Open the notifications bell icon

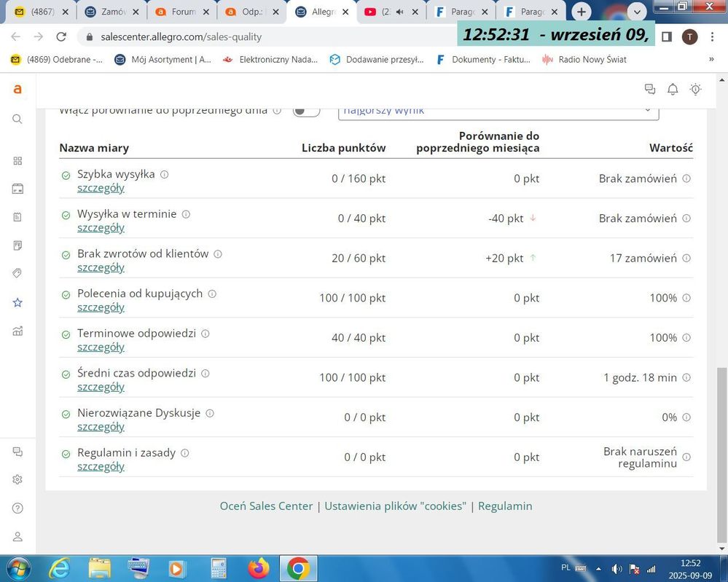click(x=673, y=89)
